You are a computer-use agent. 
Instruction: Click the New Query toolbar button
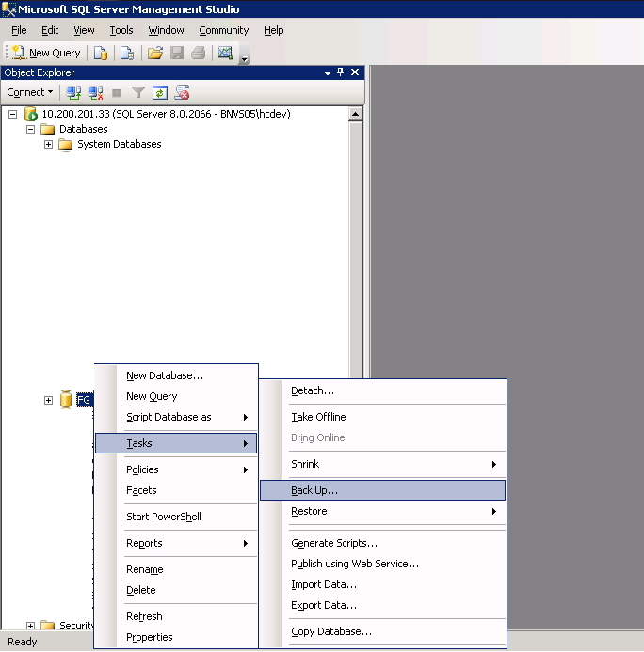(x=46, y=53)
